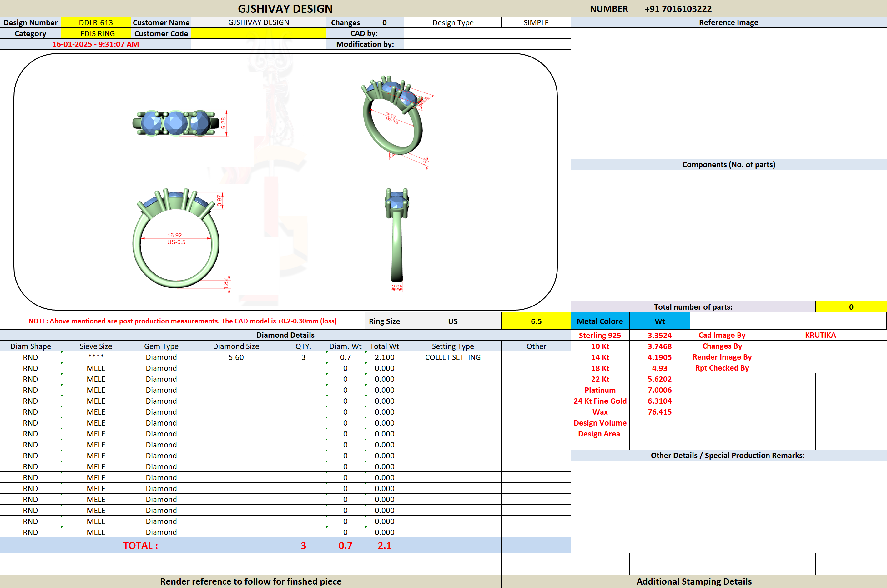Screen dimensions: 887x588
Task: Select the yellow ring size value 6.5
Action: click(x=536, y=321)
